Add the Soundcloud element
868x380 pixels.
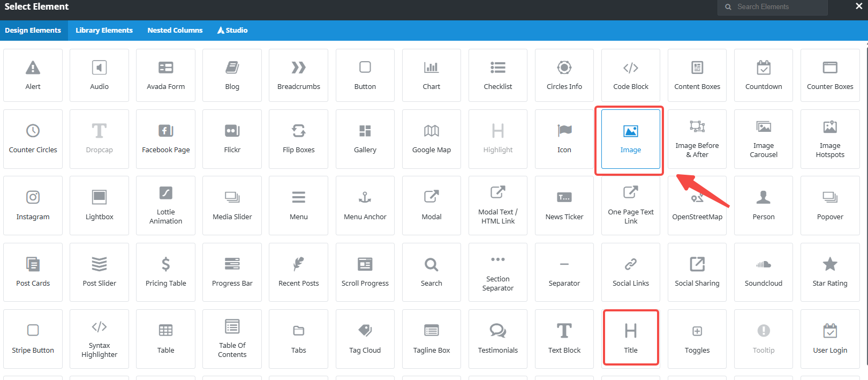[x=763, y=272]
